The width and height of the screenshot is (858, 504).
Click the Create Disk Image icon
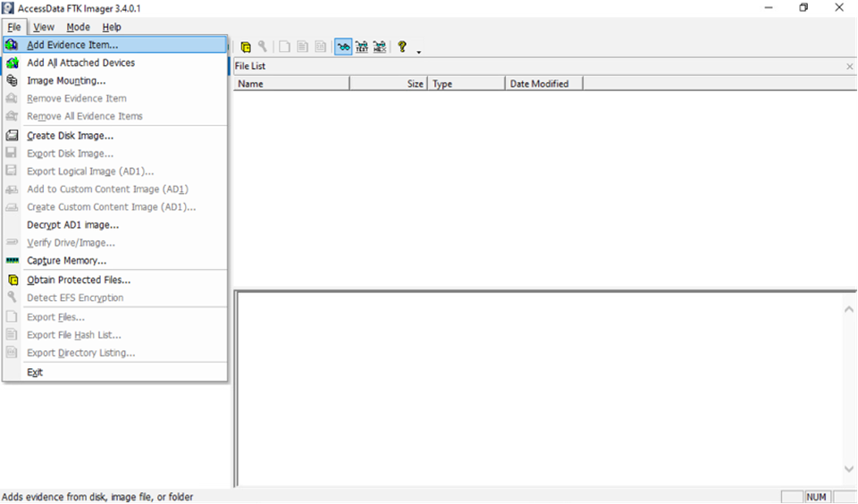12,136
